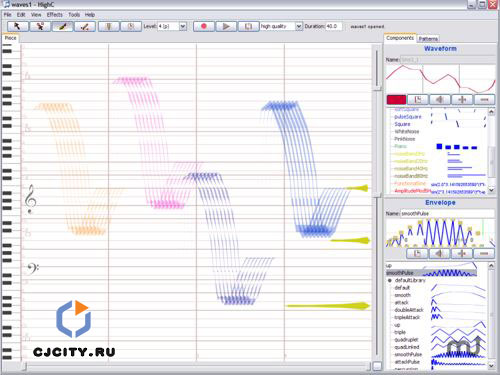The height and width of the screenshot is (375, 500).
Task: Add a new envelope with plus button
Action: 462,254
